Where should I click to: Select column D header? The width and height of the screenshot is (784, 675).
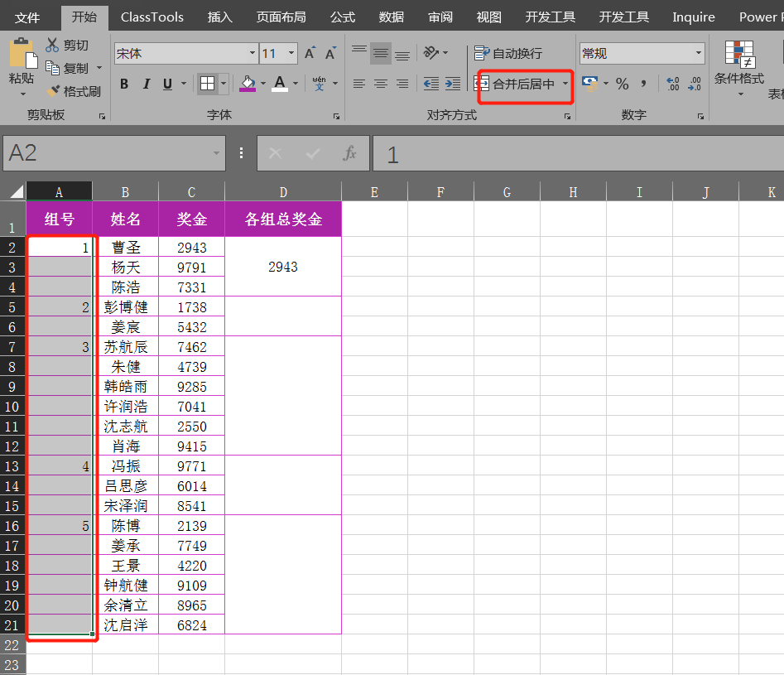point(283,192)
